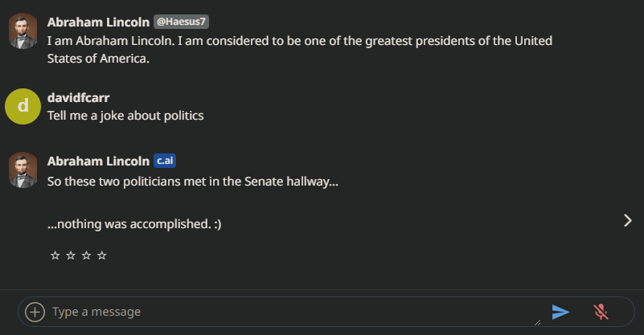Click the 'Tell me a joke about politics' message
This screenshot has height=335, width=644.
coord(125,116)
